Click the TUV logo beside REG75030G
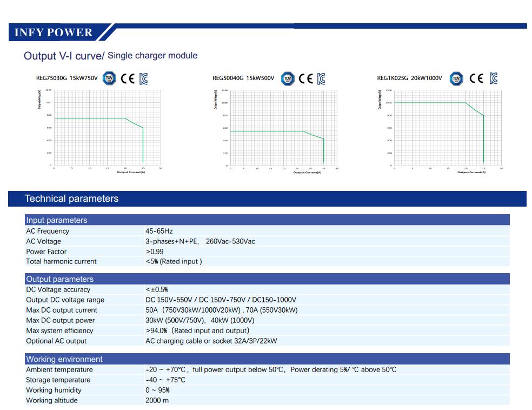This screenshot has height=410, width=532. tap(109, 78)
